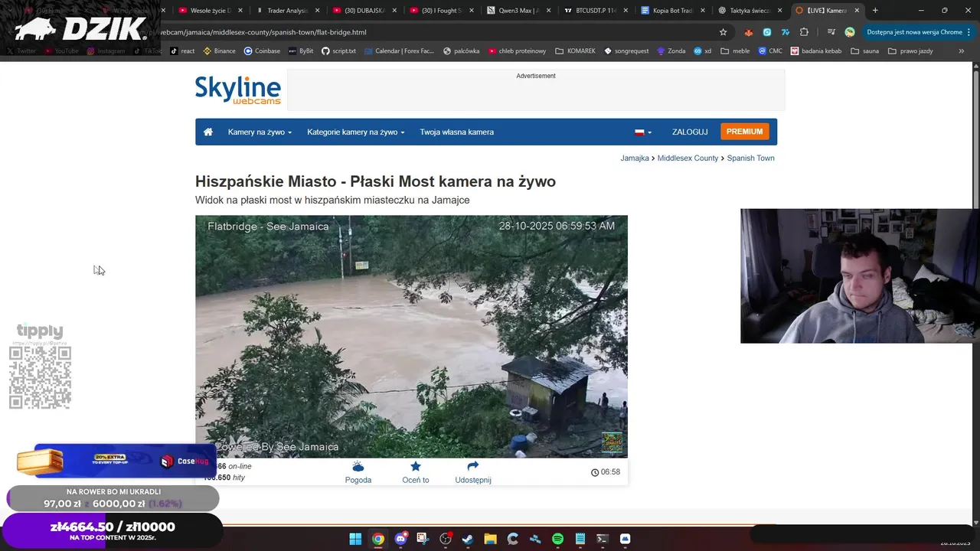Expand Kategorie kamery na żywo dropdown
This screenshot has height=551, width=980.
coord(356,132)
